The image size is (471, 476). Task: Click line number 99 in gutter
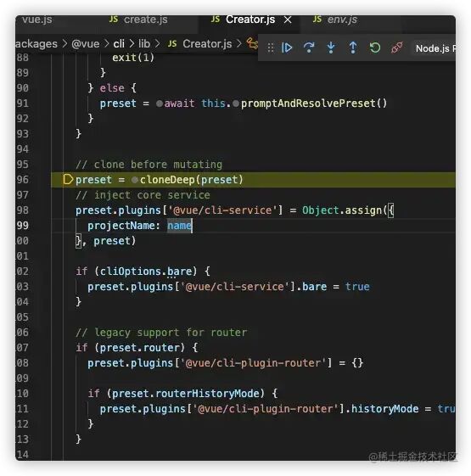pyautogui.click(x=23, y=226)
